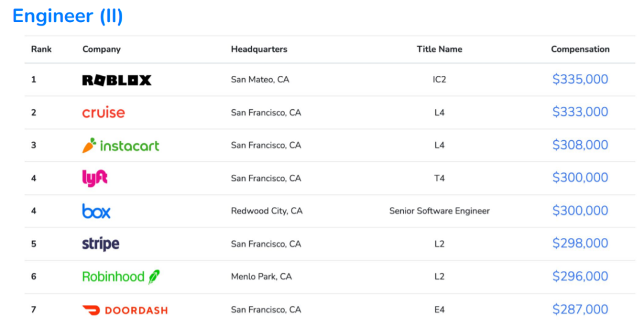Click the Stripe logo
The image size is (644, 327).
(x=101, y=243)
